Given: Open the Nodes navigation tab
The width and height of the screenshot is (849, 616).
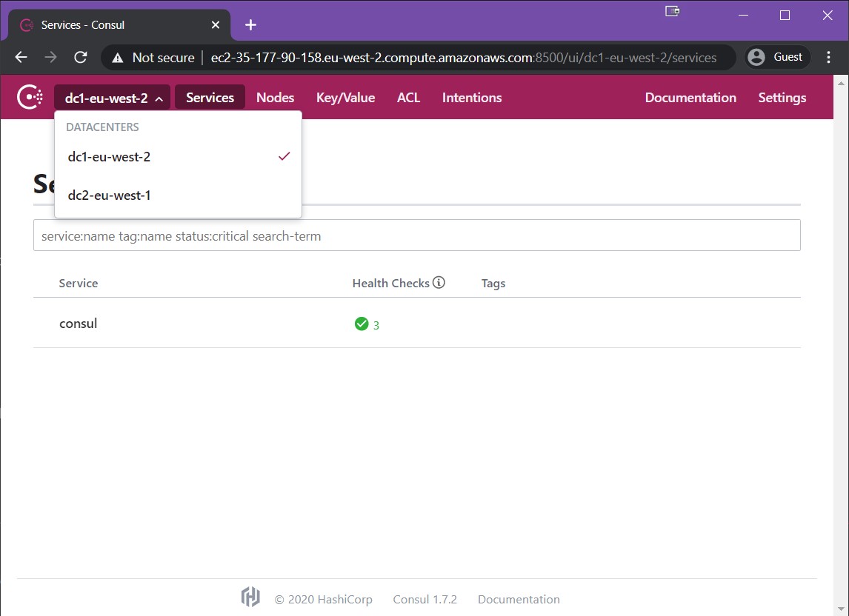Looking at the screenshot, I should click(x=275, y=98).
